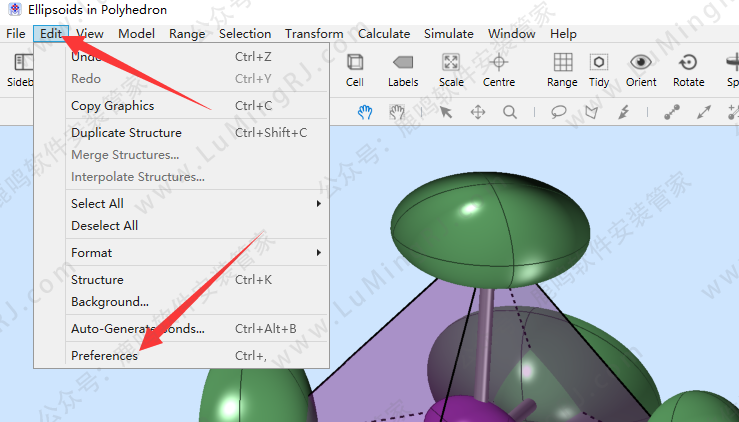
Task: Open the Transform menu
Action: [314, 33]
